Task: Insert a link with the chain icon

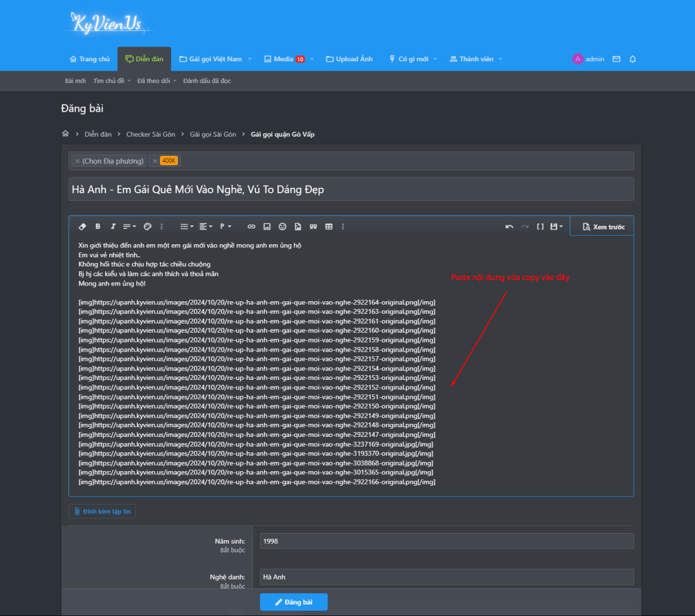Action: pyautogui.click(x=251, y=226)
